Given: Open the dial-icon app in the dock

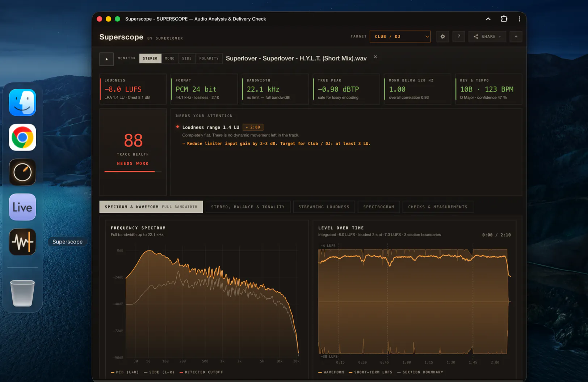Looking at the screenshot, I should (22, 172).
